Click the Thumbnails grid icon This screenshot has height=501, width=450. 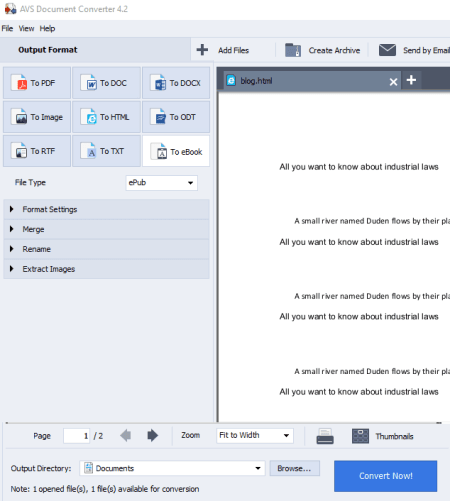[360, 436]
